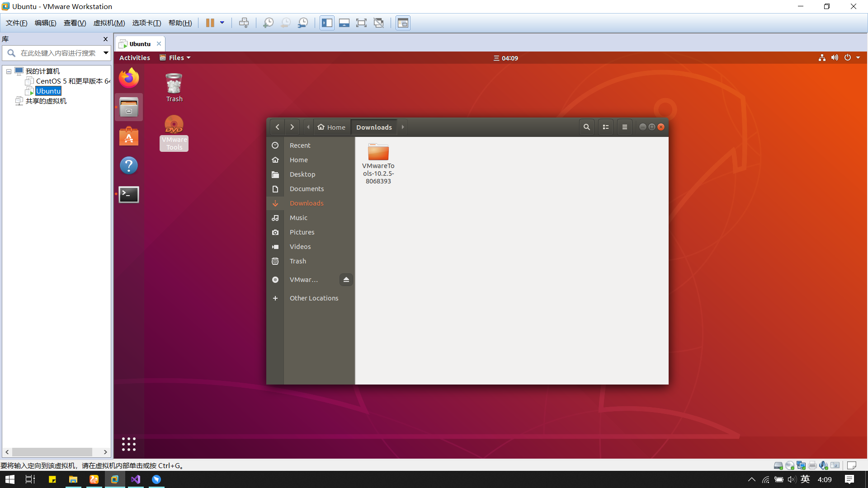Image resolution: width=868 pixels, height=488 pixels.
Task: Open Recent in the Files sidebar
Action: coord(310,145)
